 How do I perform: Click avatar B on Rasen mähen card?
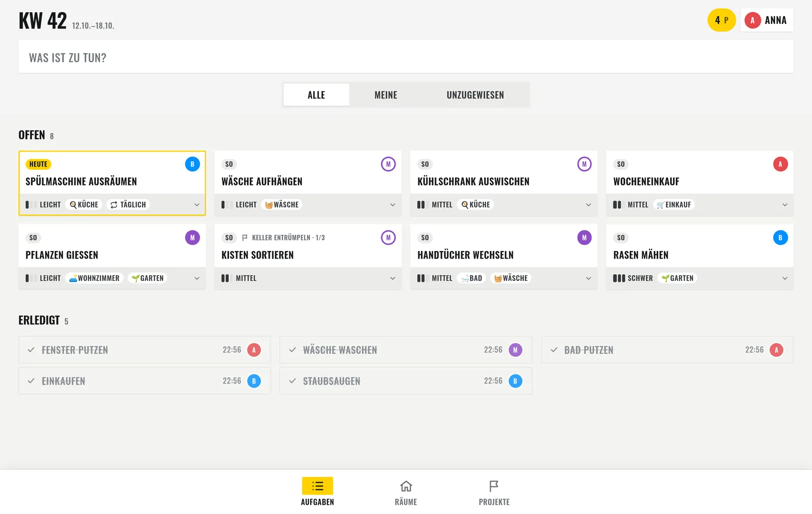pyautogui.click(x=780, y=238)
